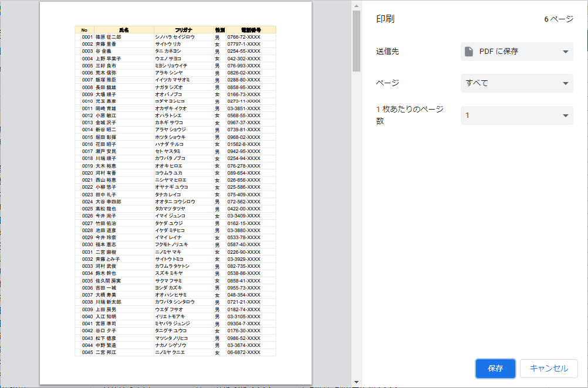588x388 pixels.
Task: Click the preview scrollbar down arrow
Action: [x=356, y=382]
